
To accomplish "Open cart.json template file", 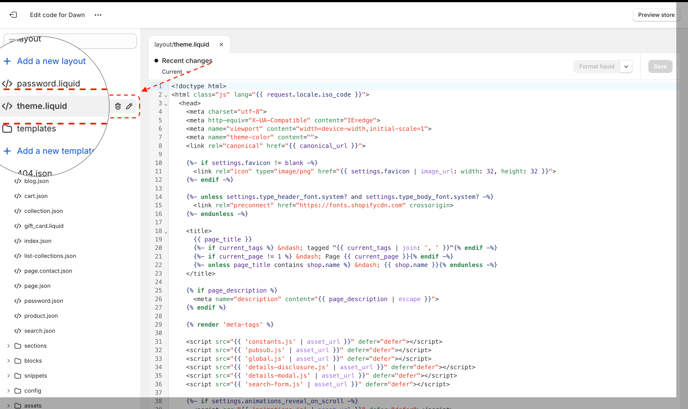I will [36, 196].
